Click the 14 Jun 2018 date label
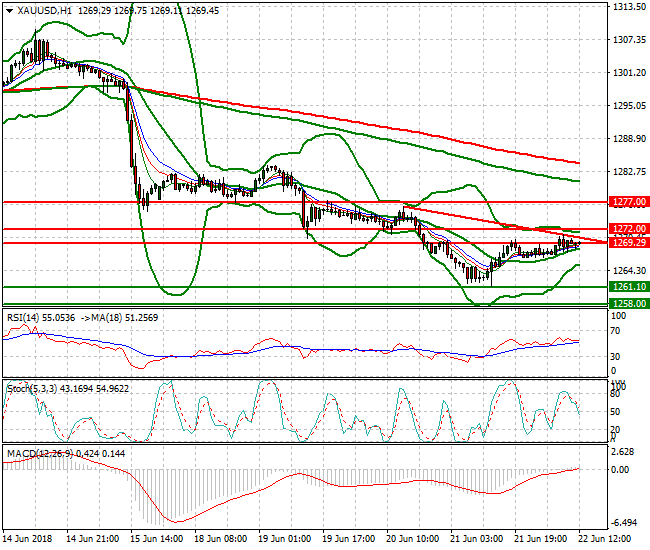 tap(28, 538)
